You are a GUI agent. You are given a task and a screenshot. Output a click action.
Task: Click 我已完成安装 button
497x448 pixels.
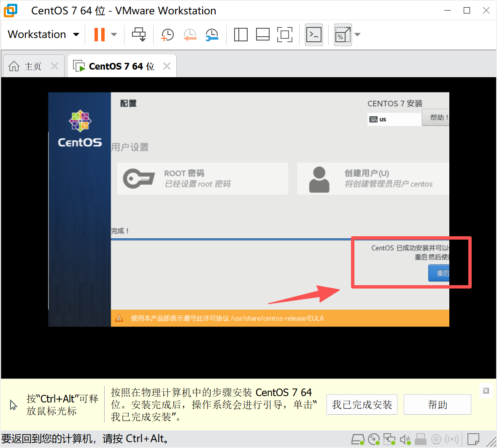362,405
